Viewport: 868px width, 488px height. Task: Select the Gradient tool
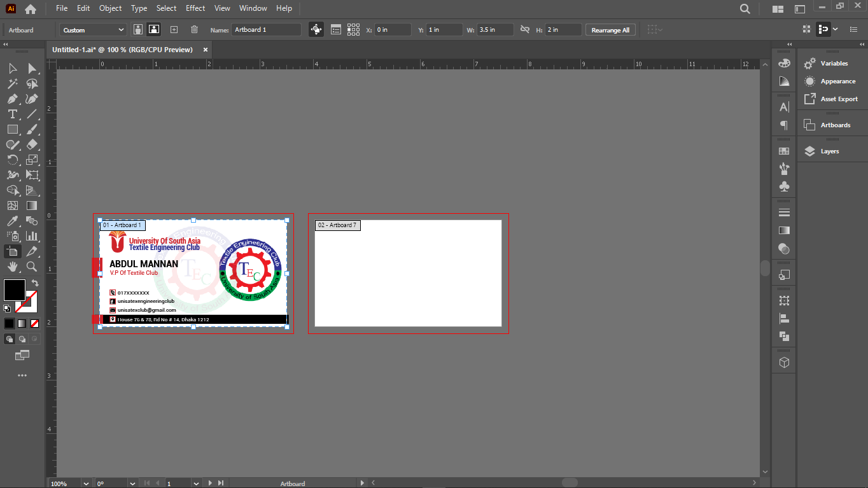pos(32,206)
